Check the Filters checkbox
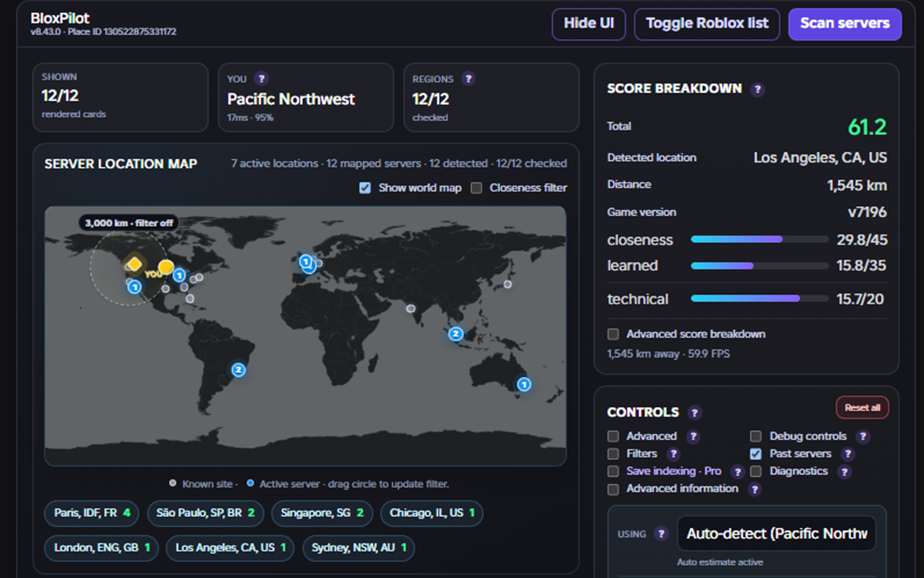This screenshot has height=578, width=924. click(613, 454)
